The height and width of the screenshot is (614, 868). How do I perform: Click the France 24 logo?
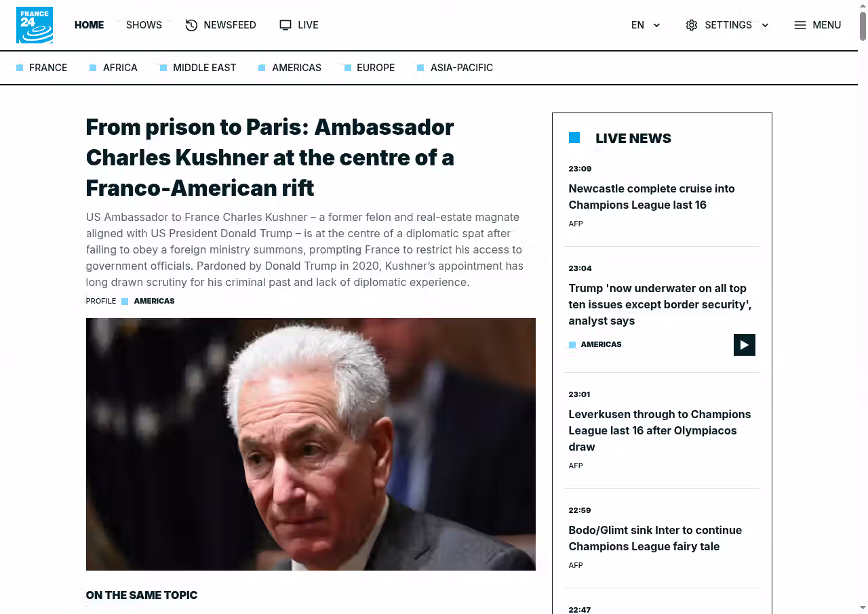35,25
